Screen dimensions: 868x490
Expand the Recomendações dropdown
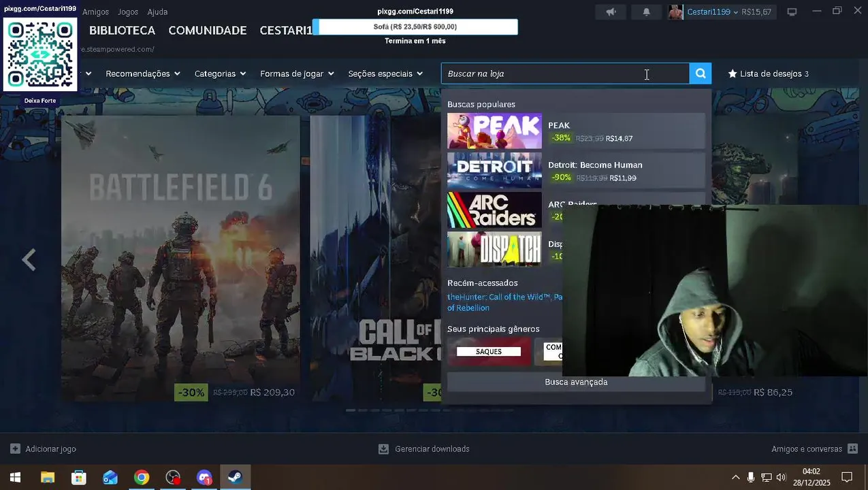pyautogui.click(x=143, y=73)
